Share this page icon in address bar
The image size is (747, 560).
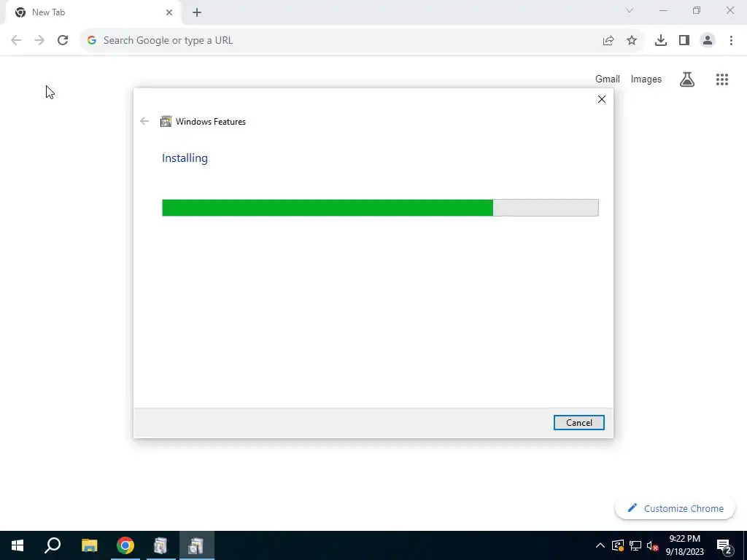608,40
